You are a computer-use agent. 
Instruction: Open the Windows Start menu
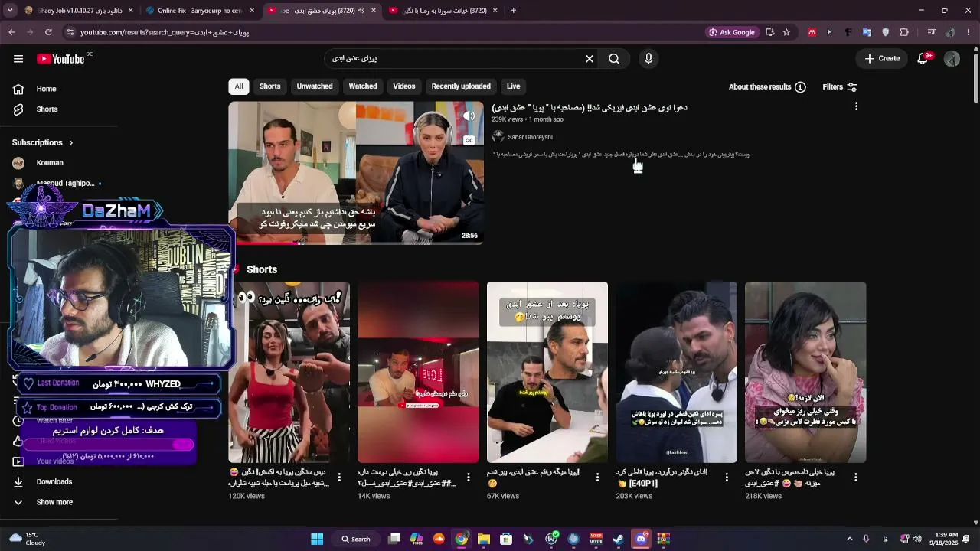[317, 540]
